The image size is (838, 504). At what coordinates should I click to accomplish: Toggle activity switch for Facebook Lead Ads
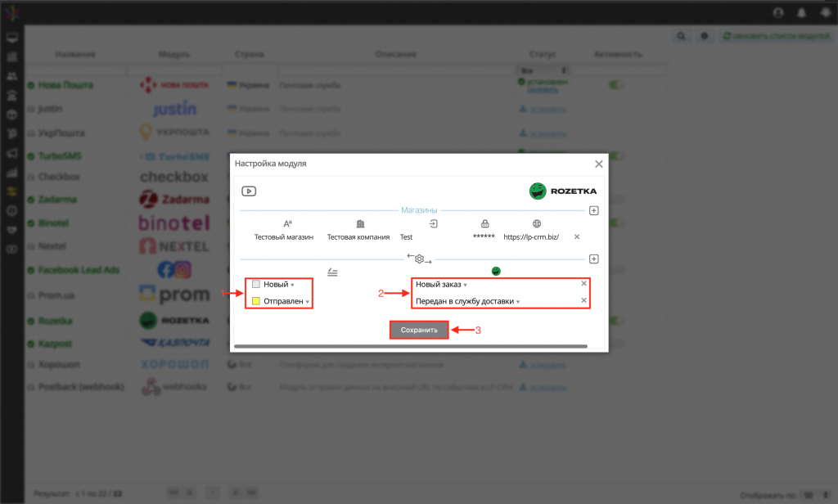click(x=616, y=270)
